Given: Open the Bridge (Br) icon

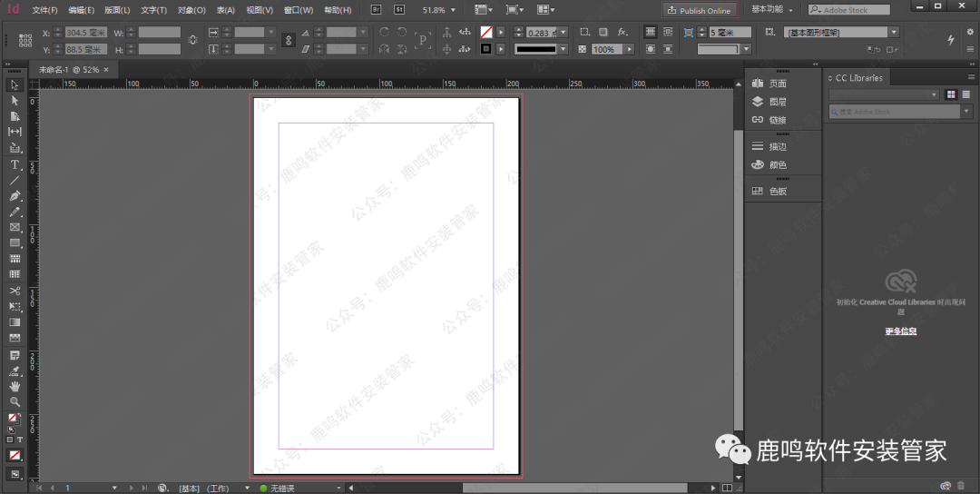Looking at the screenshot, I should coord(377,10).
